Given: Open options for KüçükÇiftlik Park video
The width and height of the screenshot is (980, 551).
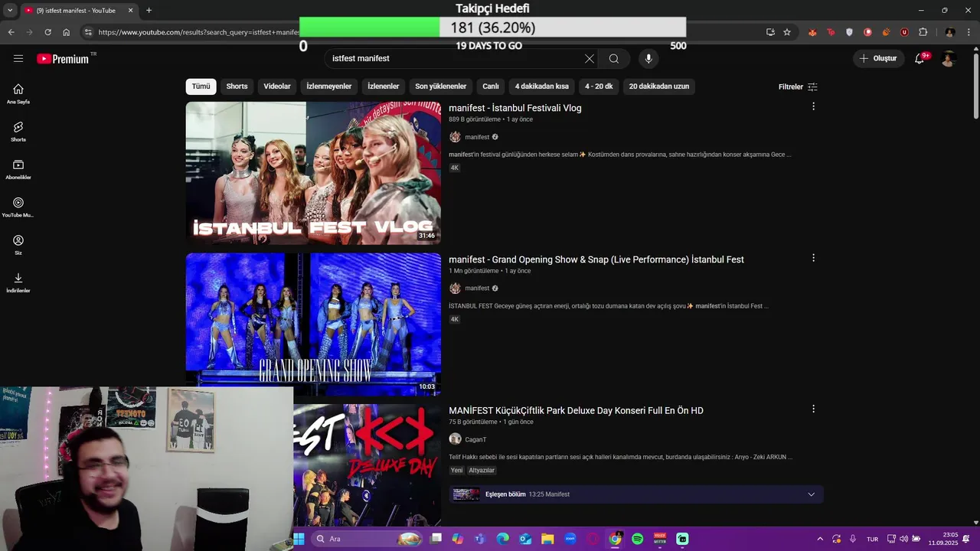Looking at the screenshot, I should (x=813, y=409).
